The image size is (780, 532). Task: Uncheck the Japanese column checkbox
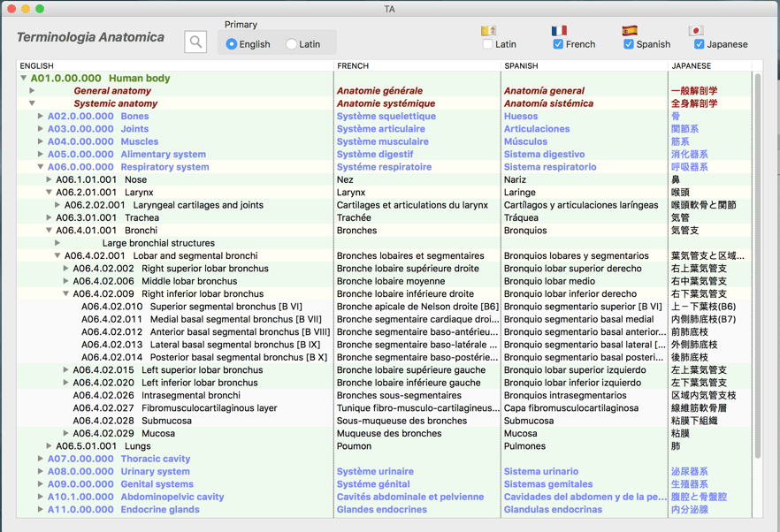click(700, 44)
